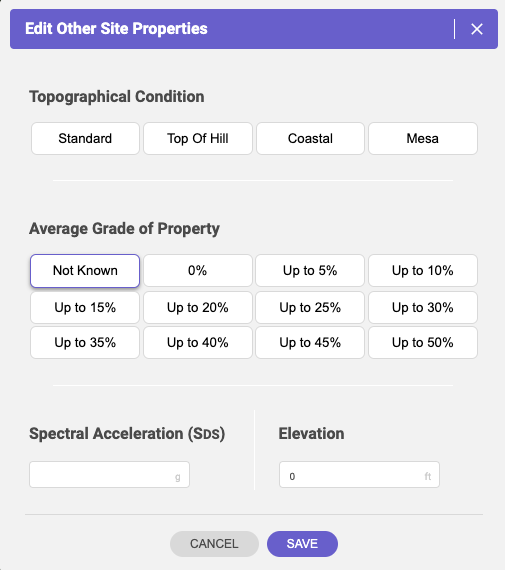Save the site properties
The image size is (505, 570).
click(x=302, y=544)
